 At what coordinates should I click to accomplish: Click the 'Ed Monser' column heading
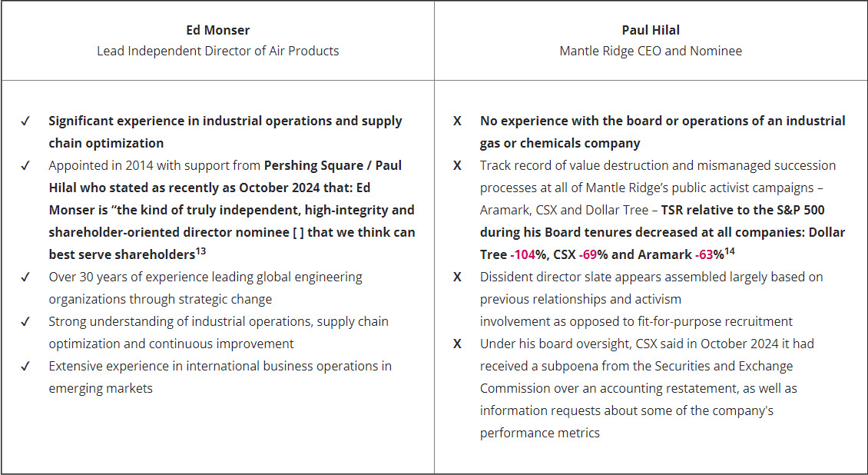(x=218, y=31)
